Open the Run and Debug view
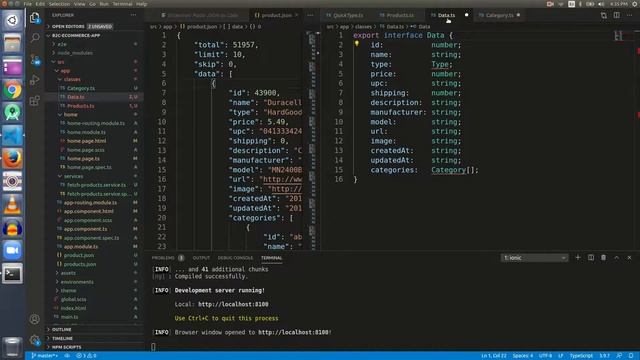The width and height of the screenshot is (640, 360). pyautogui.click(x=35, y=80)
